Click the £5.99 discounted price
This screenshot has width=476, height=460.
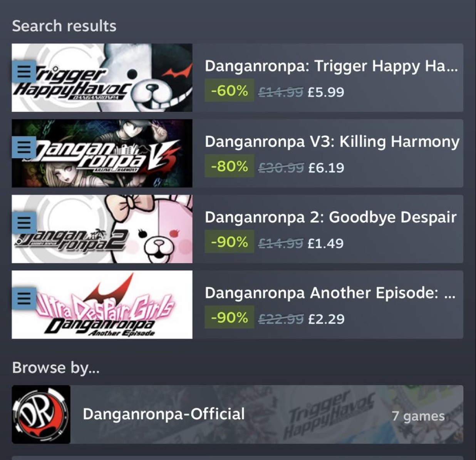(x=326, y=92)
